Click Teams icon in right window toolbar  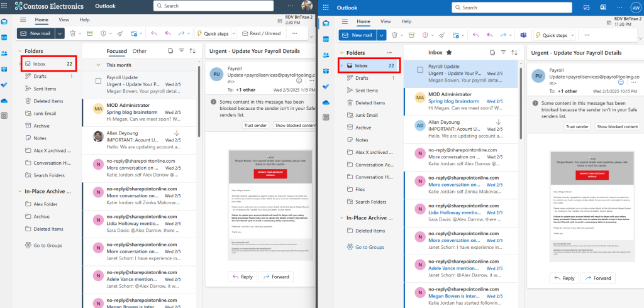(523, 35)
